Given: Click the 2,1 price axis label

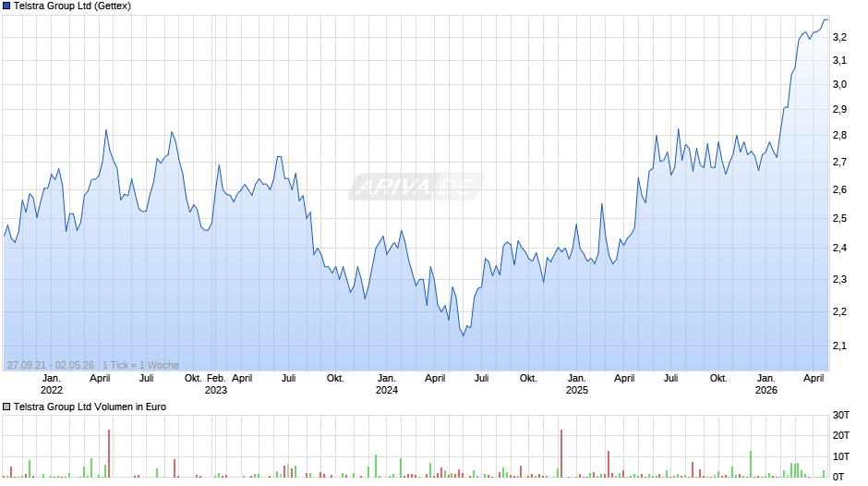Looking at the screenshot, I should (x=839, y=346).
